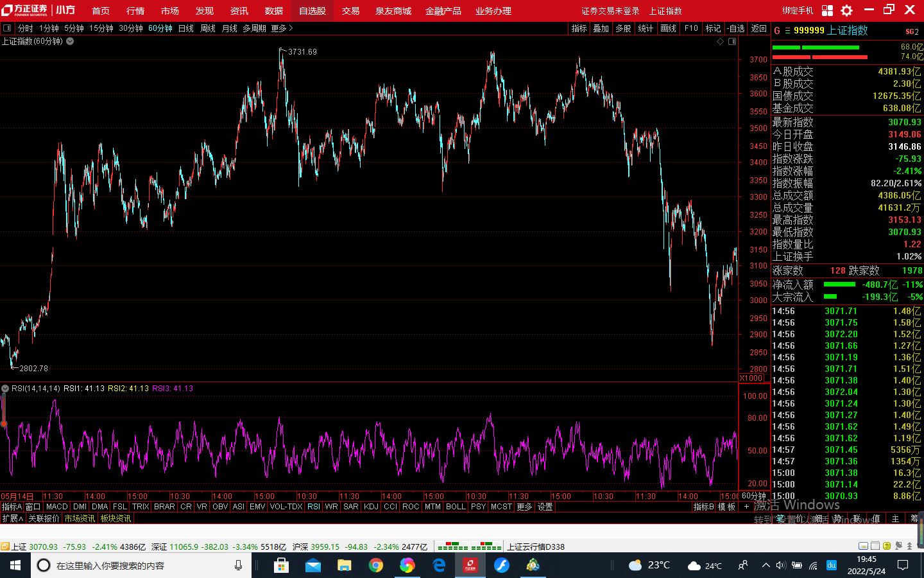Expand the 更多 periods dropdown
This screenshot has height=578, width=924.
(x=282, y=28)
